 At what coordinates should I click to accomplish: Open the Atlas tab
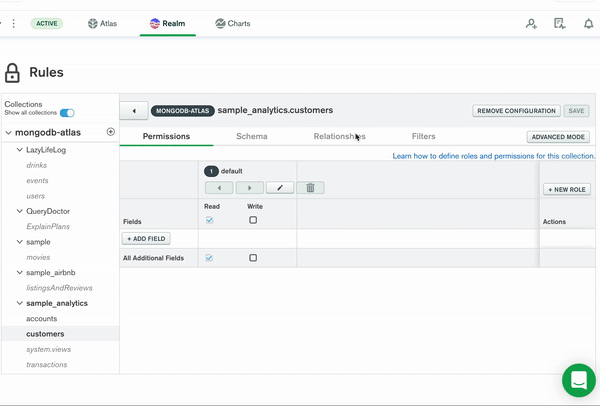[x=102, y=23]
